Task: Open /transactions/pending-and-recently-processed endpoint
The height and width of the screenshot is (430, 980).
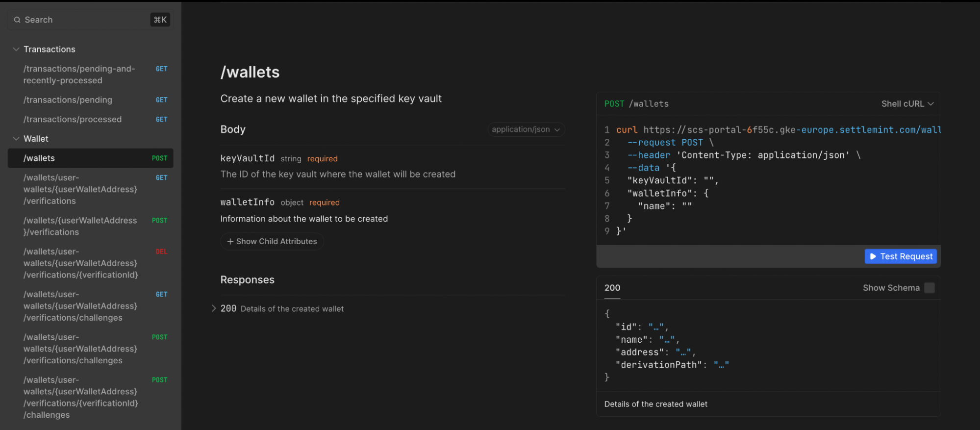Action: 90,75
